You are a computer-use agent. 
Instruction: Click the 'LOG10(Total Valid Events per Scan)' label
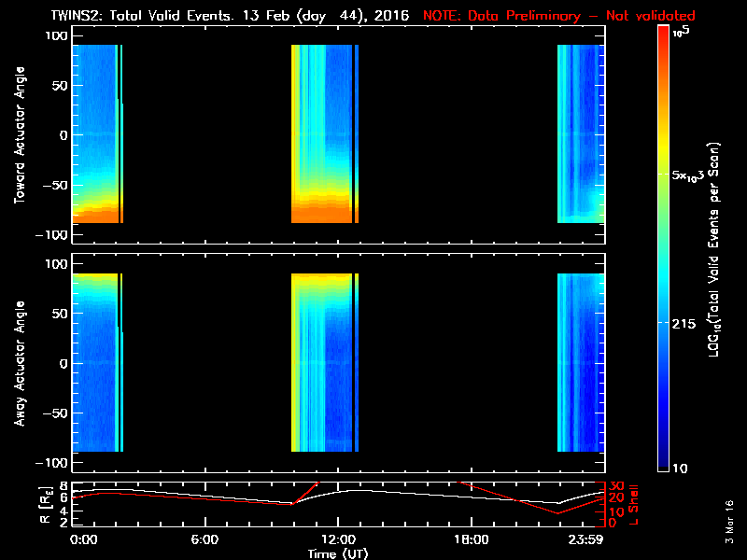coord(719,247)
